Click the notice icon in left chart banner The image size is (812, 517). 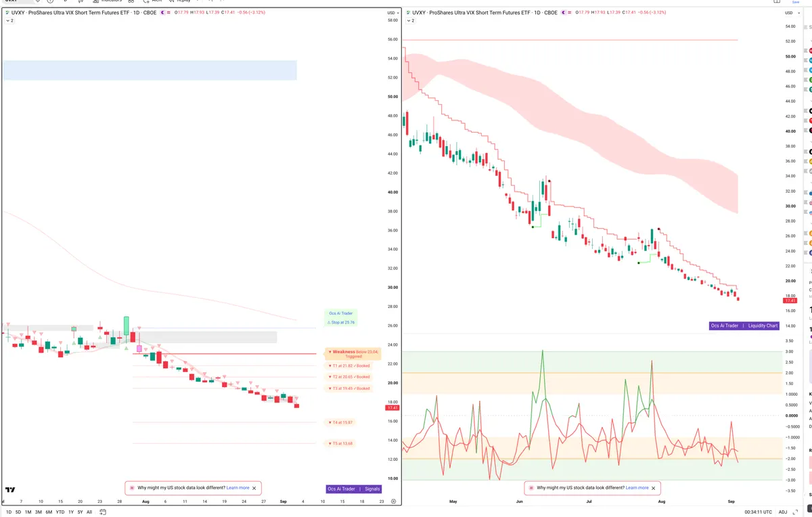131,488
